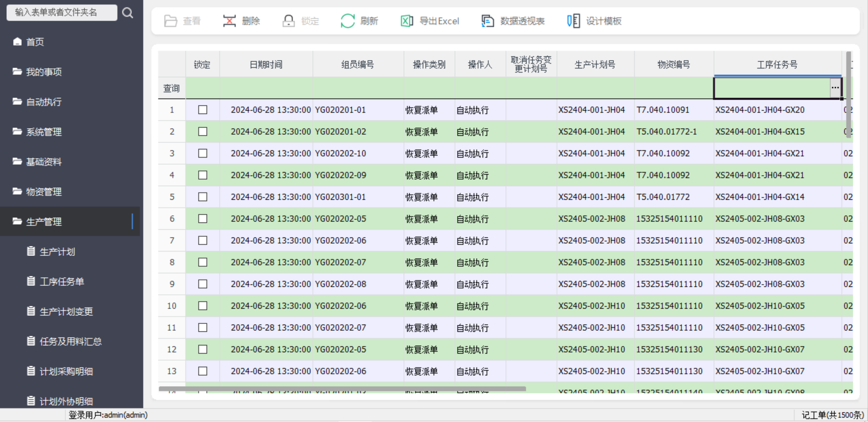Open the ellipsis picker in 工序任务号 filter
The width and height of the screenshot is (868, 422).
coord(835,88)
